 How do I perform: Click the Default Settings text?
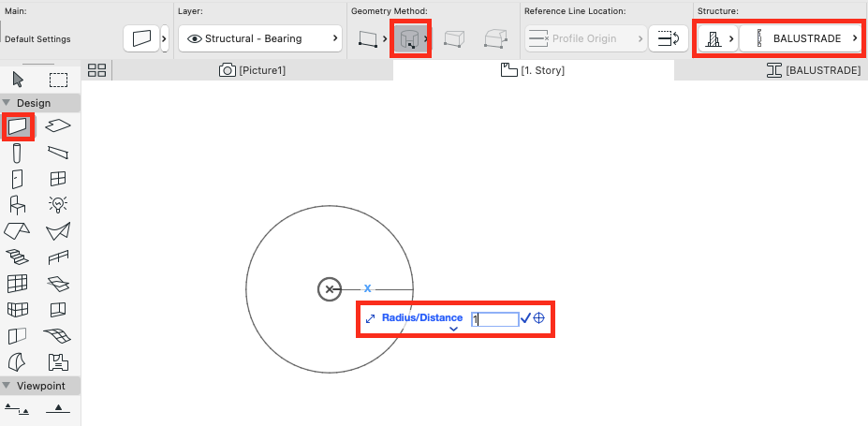(37, 39)
